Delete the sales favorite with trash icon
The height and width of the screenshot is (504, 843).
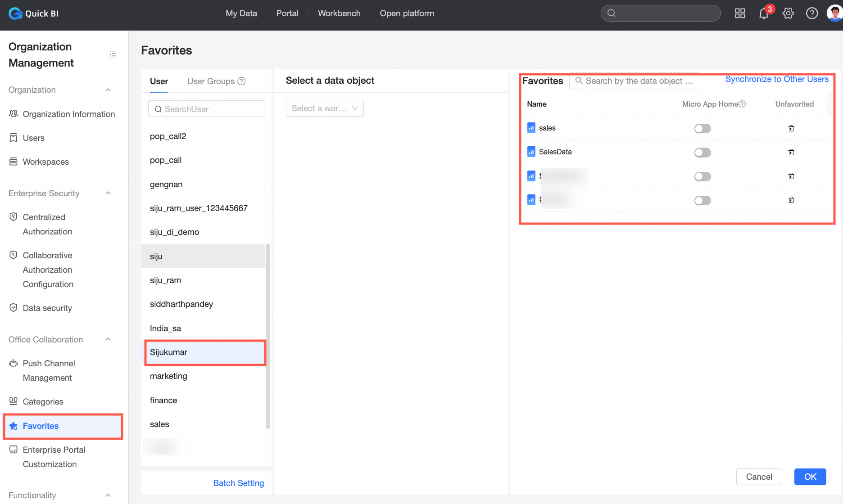click(x=791, y=128)
